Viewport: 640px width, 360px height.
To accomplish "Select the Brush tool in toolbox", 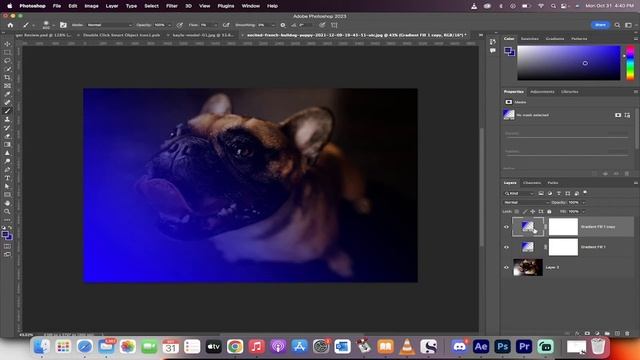I will (7, 111).
